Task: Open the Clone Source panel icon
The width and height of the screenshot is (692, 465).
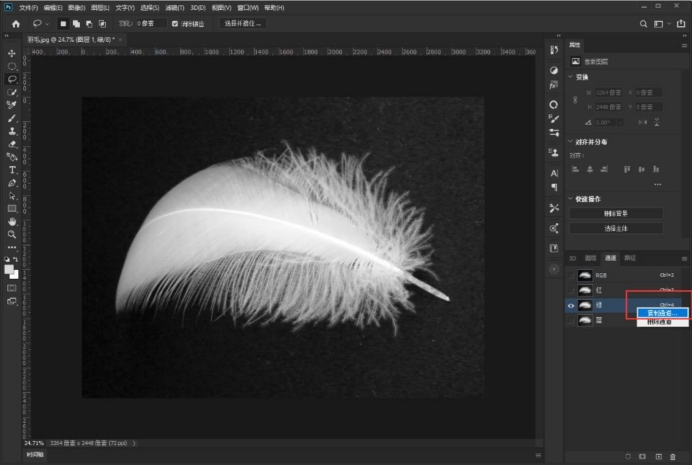Action: tap(554, 153)
